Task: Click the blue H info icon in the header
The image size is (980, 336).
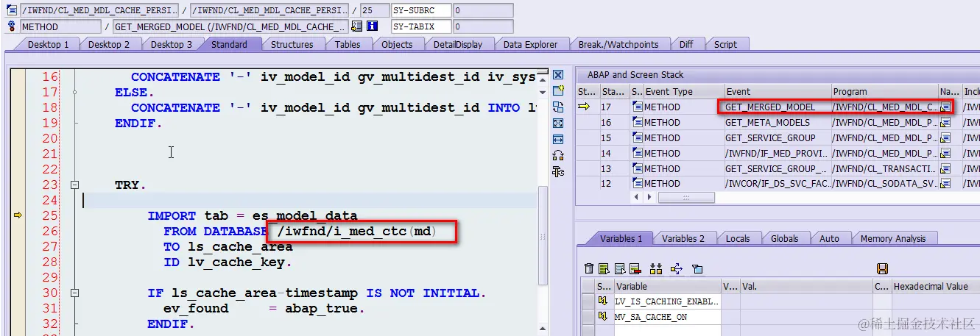Action: tap(372, 26)
